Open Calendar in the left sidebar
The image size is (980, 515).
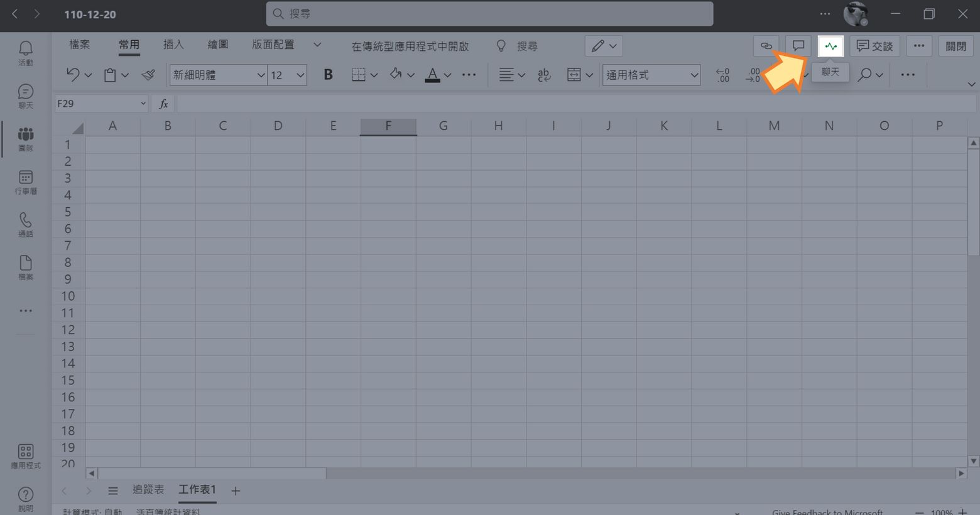pyautogui.click(x=26, y=182)
